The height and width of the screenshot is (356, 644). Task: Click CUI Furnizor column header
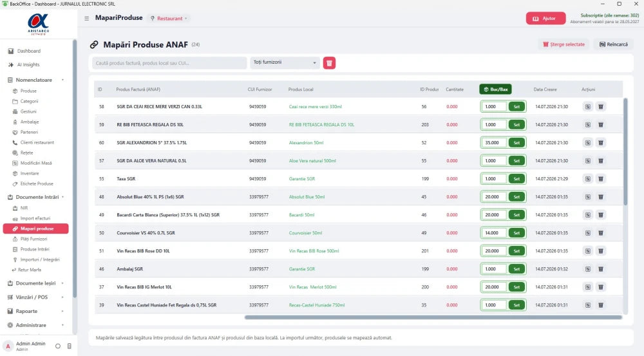pyautogui.click(x=260, y=89)
